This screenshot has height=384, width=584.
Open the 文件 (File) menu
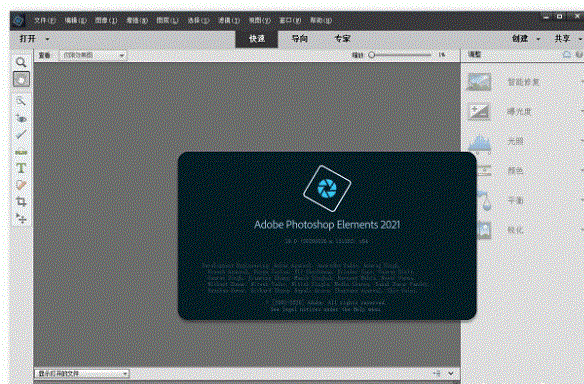[x=45, y=20]
